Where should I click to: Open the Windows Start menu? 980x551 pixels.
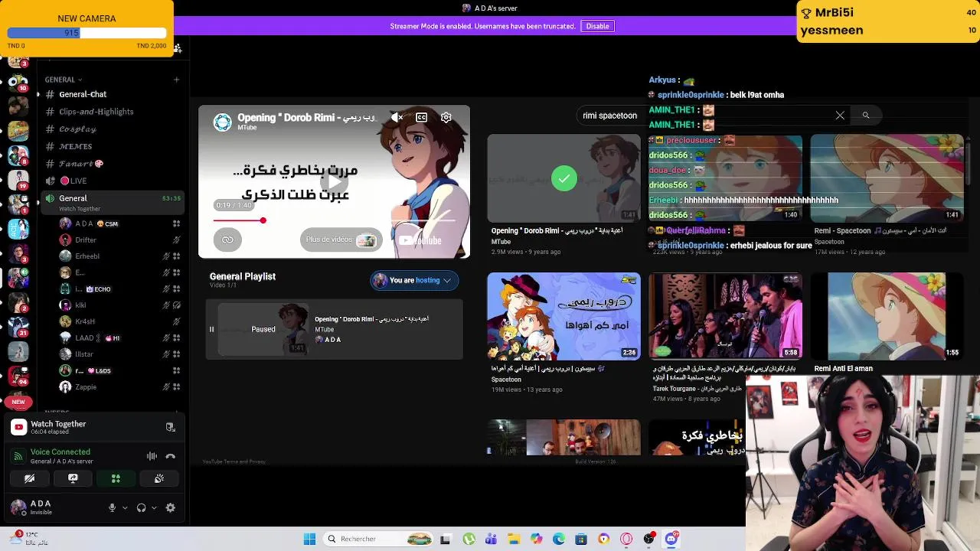click(x=309, y=539)
